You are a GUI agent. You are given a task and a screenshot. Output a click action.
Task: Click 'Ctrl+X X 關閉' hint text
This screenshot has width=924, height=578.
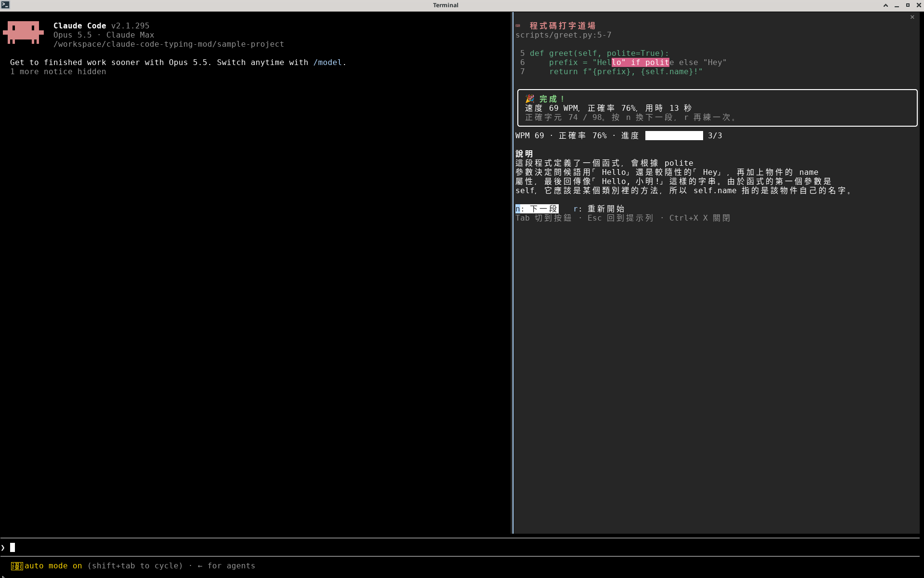coord(700,218)
